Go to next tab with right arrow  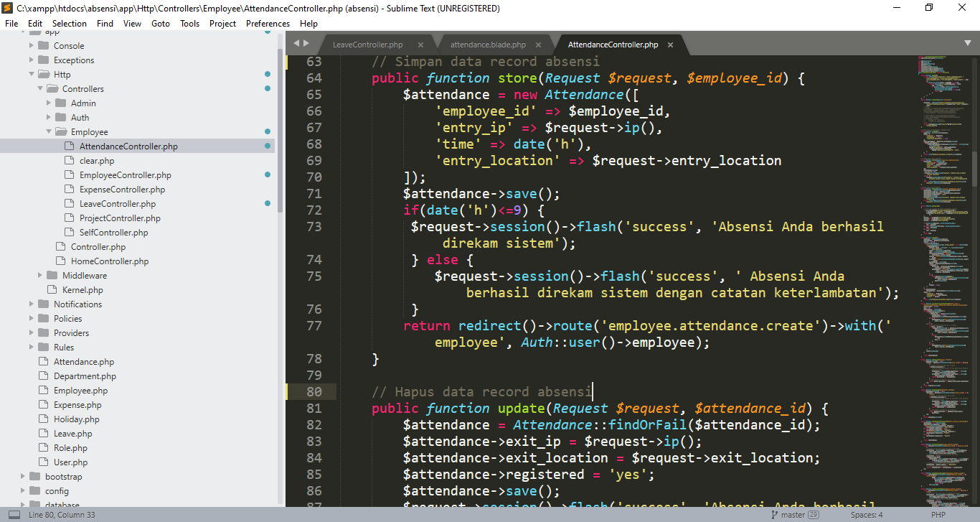click(306, 44)
